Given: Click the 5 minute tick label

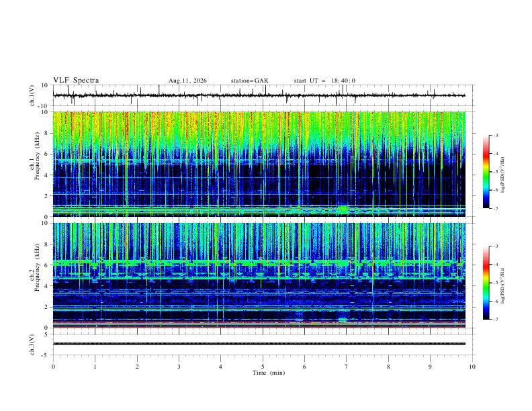Looking at the screenshot, I should click(263, 367).
